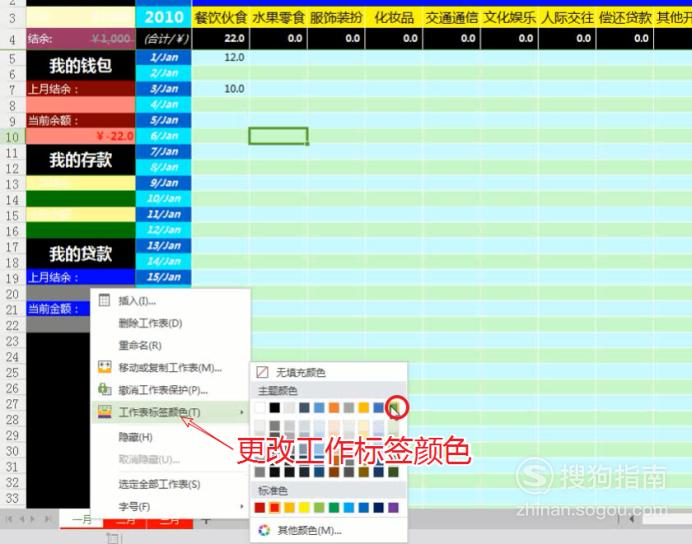Screen dimensions: 692x544
Task: Switch to the 一月 sheet tab
Action: click(x=82, y=520)
